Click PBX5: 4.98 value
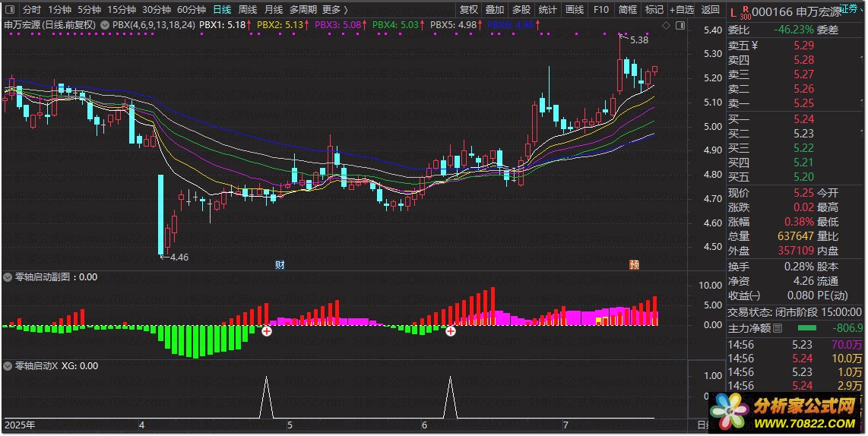Screen dimensions: 868x436 click(454, 25)
